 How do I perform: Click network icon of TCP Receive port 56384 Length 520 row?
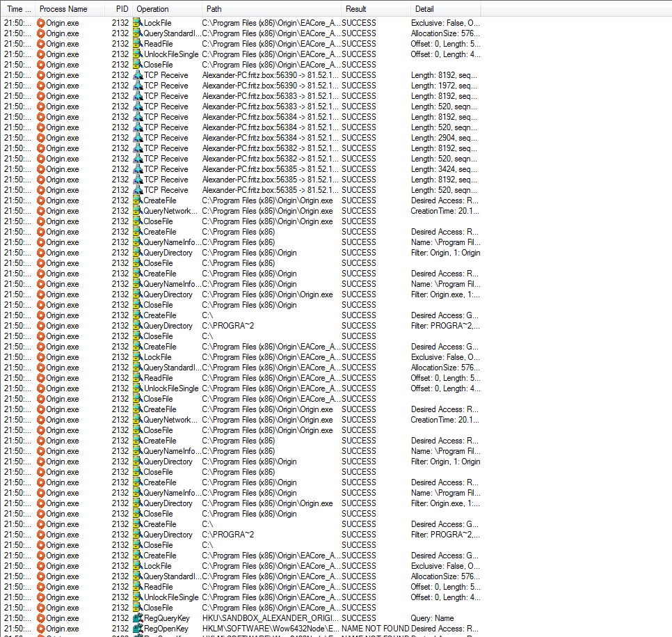(x=138, y=127)
